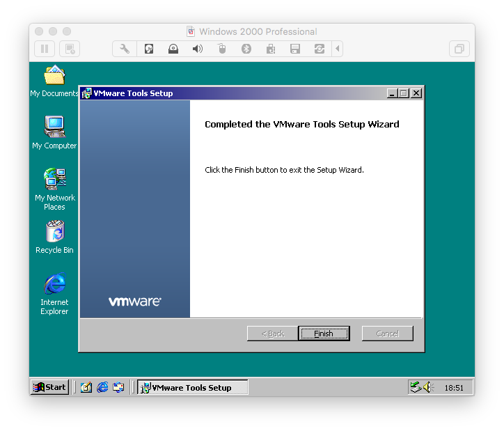Click the volume tray icon
This screenshot has width=504, height=431.
pyautogui.click(x=428, y=387)
